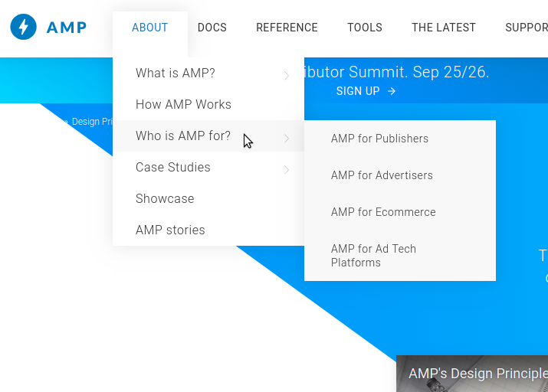Viewport: 548px width, 392px height.
Task: Open AMP for Ecommerce submenu item
Action: click(x=383, y=212)
